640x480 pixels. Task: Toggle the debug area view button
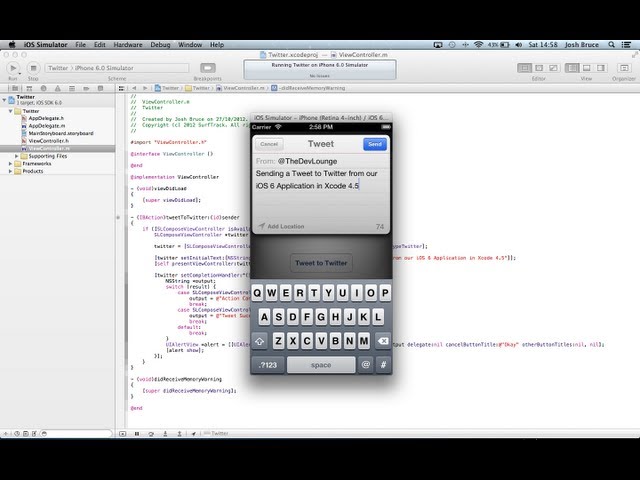pos(587,68)
